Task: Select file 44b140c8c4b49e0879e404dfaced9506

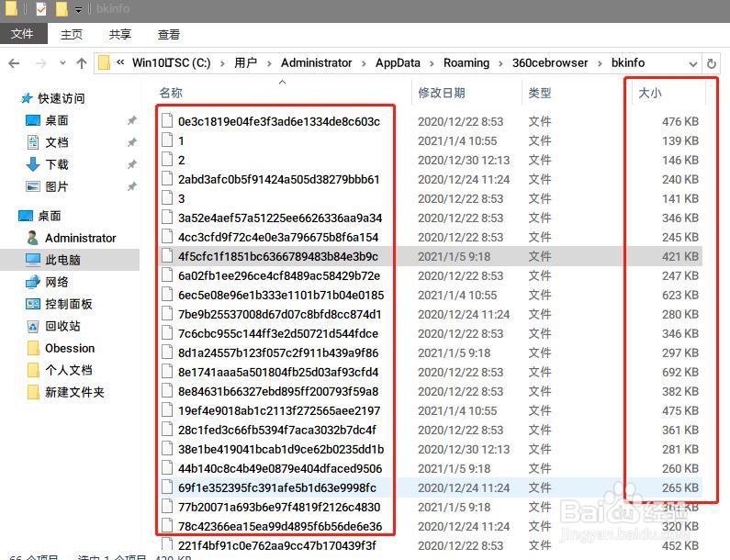Action: click(280, 468)
